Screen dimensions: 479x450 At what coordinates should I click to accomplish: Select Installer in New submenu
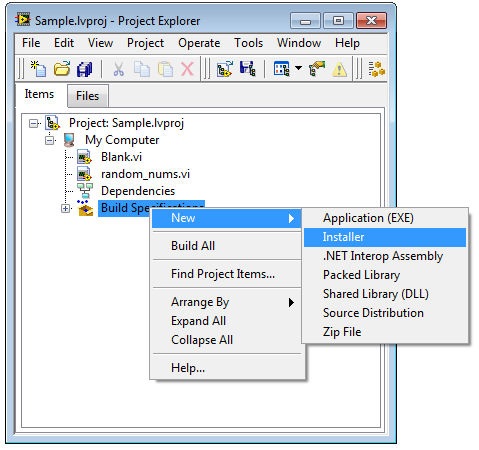pyautogui.click(x=385, y=237)
